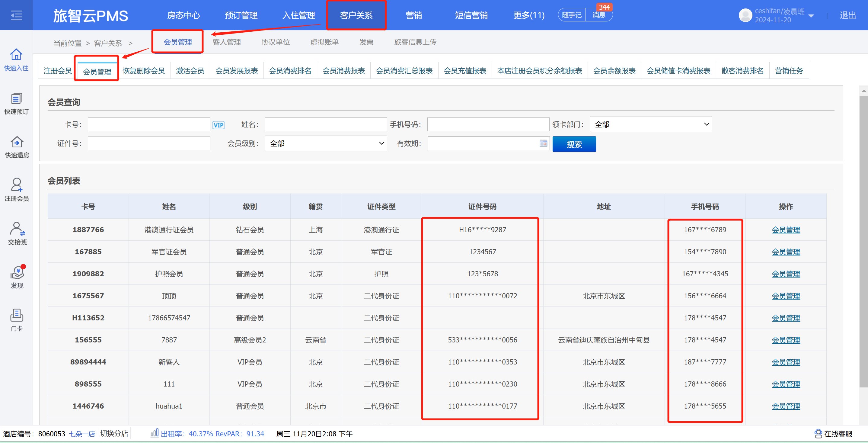Click the 卡号 input field
The image size is (868, 443).
(149, 124)
